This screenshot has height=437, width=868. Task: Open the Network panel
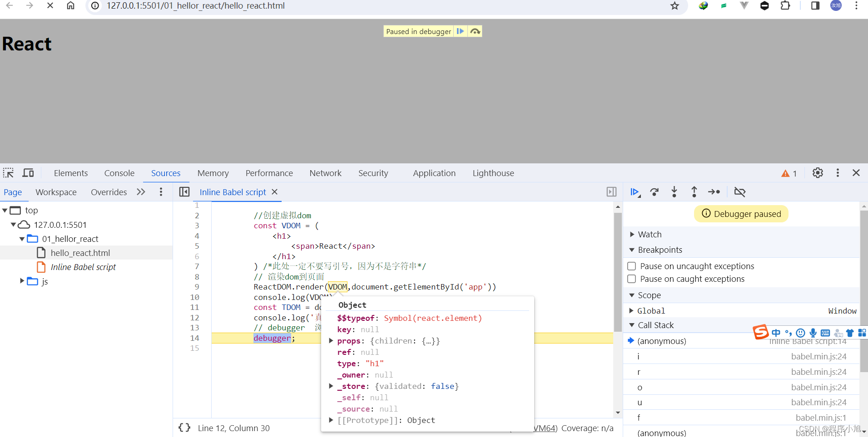326,173
